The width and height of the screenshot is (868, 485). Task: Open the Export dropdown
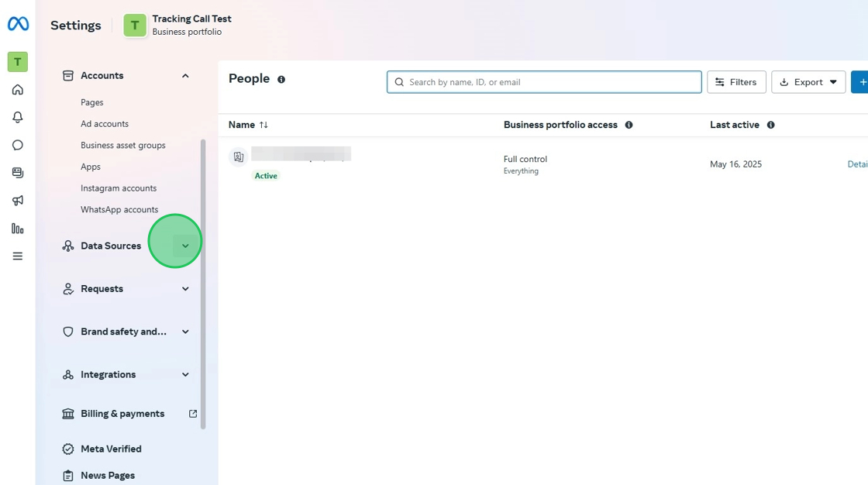[808, 82]
